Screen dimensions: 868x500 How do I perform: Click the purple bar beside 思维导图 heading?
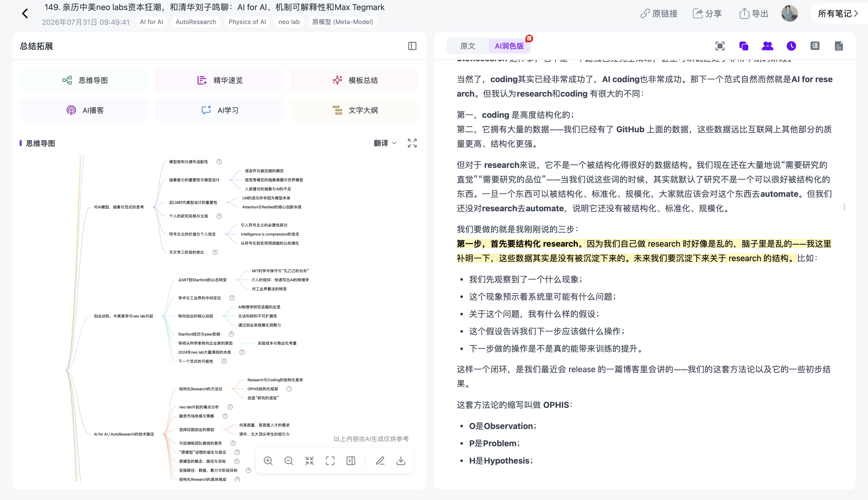coord(21,143)
